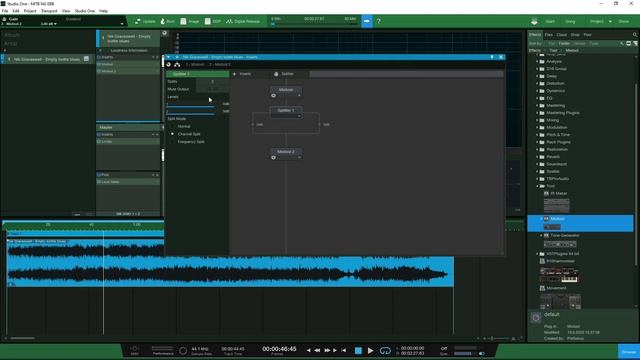Click the Tone Generator thumbnail preview
Image resolution: width=640 pixels, height=360 pixels.
[560, 244]
